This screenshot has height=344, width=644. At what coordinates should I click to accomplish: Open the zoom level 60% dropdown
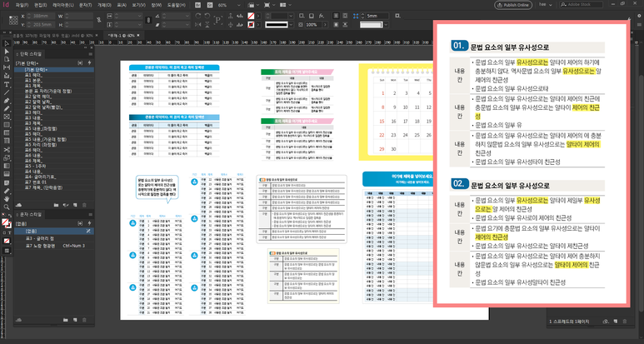click(239, 5)
